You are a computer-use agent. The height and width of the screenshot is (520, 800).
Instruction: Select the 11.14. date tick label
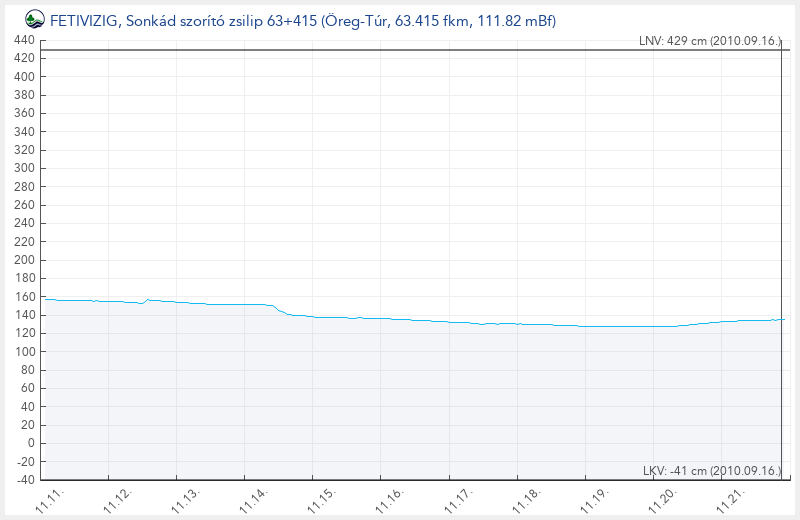(252, 497)
